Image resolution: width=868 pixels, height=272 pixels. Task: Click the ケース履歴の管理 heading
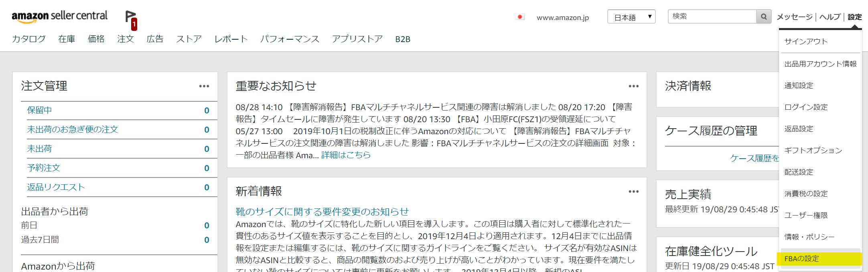pyautogui.click(x=711, y=131)
